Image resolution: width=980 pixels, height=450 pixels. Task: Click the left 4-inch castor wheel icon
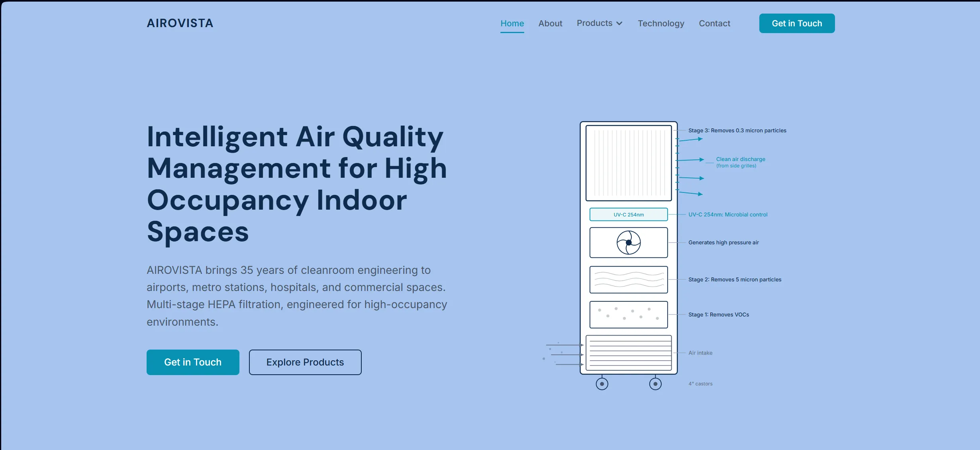click(x=602, y=383)
